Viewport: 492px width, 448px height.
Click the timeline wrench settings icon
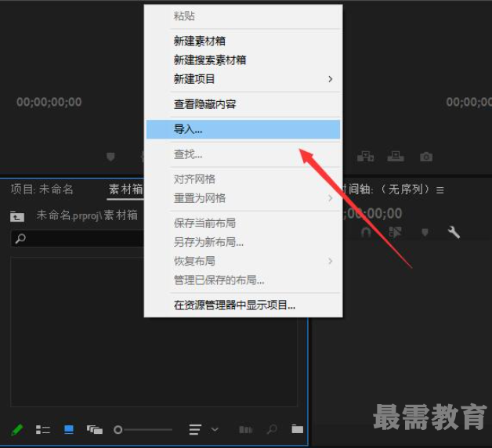[453, 232]
